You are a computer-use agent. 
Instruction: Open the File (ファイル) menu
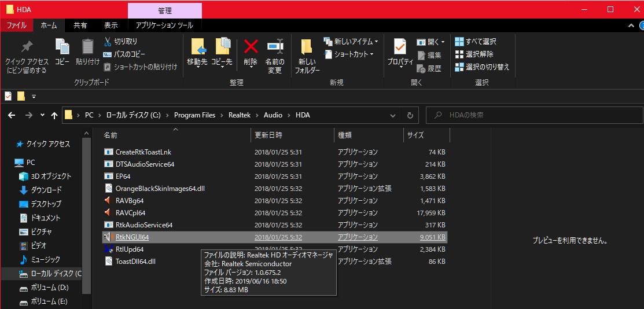tap(16, 25)
